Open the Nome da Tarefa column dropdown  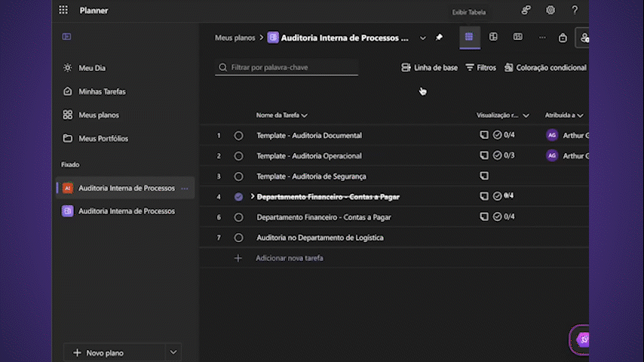[x=304, y=115]
